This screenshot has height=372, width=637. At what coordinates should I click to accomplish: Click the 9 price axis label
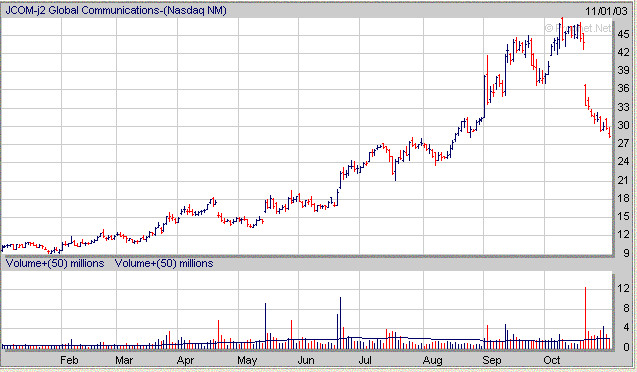(x=626, y=253)
